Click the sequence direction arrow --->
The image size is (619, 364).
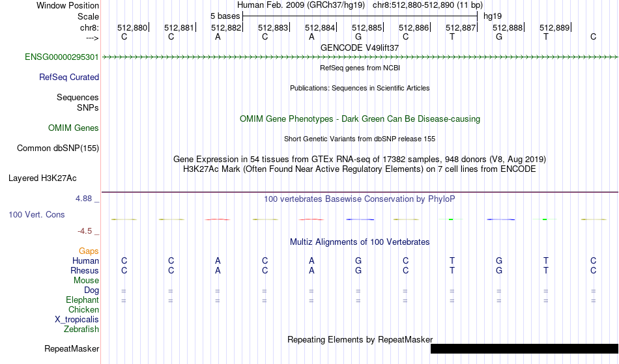tap(93, 38)
